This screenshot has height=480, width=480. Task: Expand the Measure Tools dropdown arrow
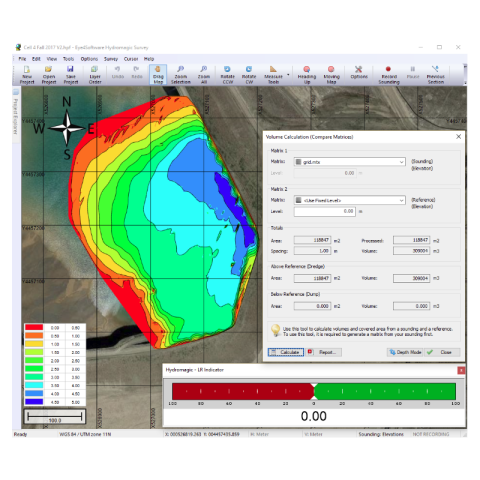(x=288, y=75)
